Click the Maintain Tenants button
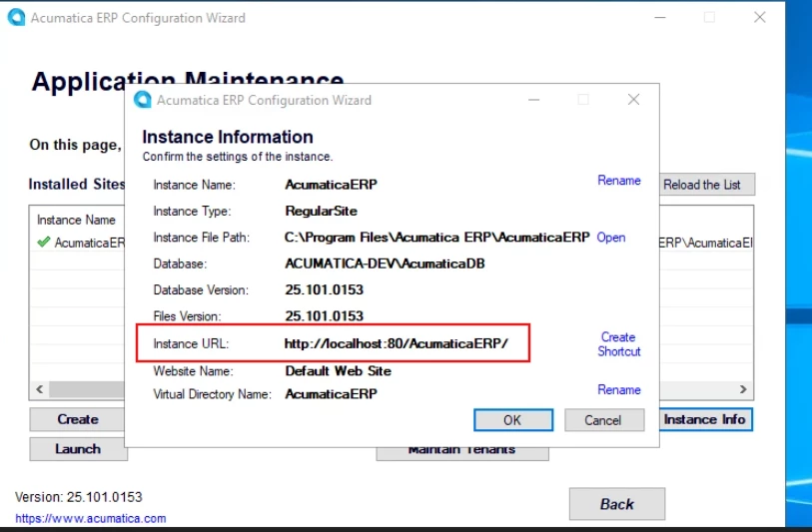Image resolution: width=812 pixels, height=532 pixels. [461, 453]
